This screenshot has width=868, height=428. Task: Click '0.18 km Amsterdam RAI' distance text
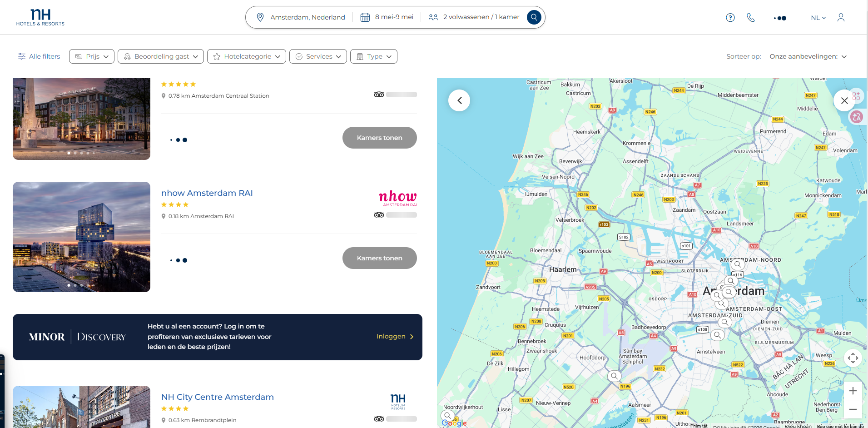[x=201, y=216]
